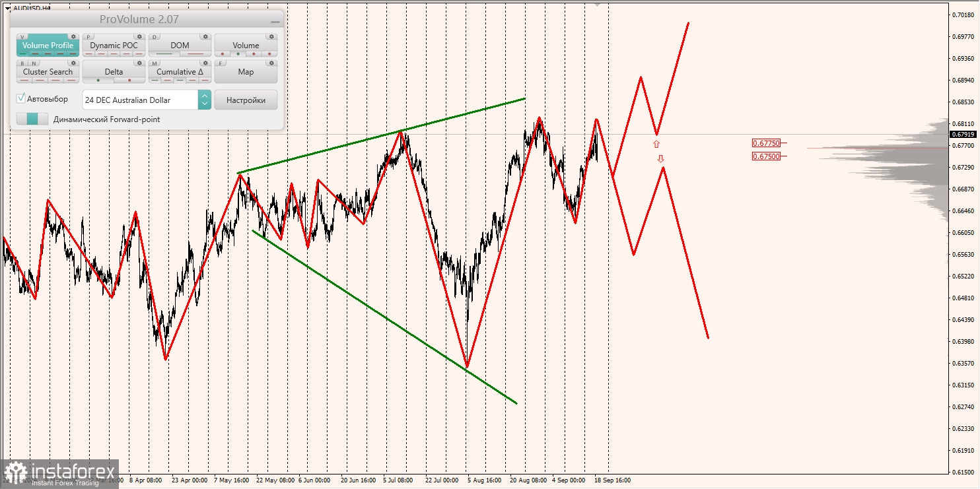Viewport: 980px width, 489px height.
Task: Click the 6 Jun 00:00 date label
Action: click(314, 480)
